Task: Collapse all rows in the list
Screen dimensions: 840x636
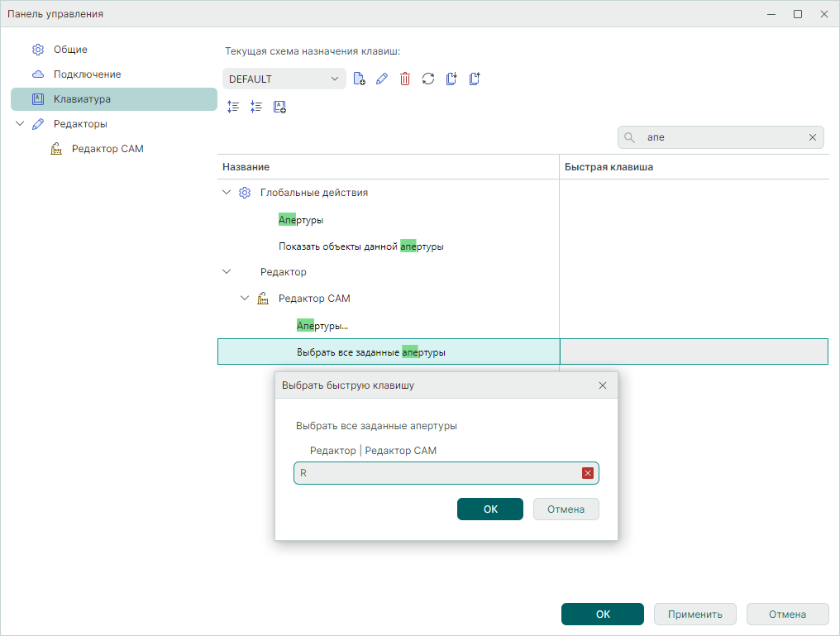Action: [x=256, y=107]
